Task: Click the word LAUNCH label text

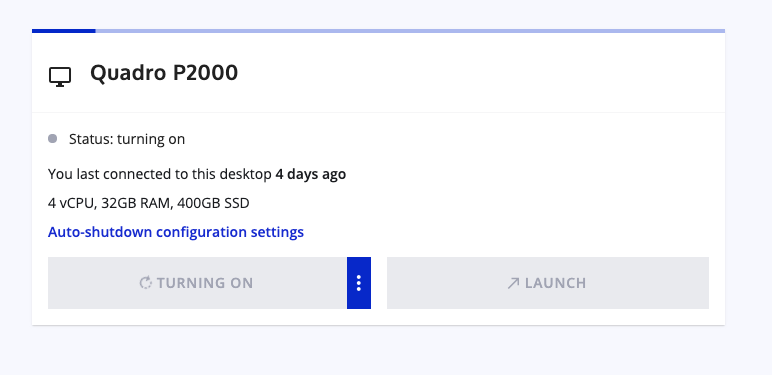Action: [x=555, y=283]
